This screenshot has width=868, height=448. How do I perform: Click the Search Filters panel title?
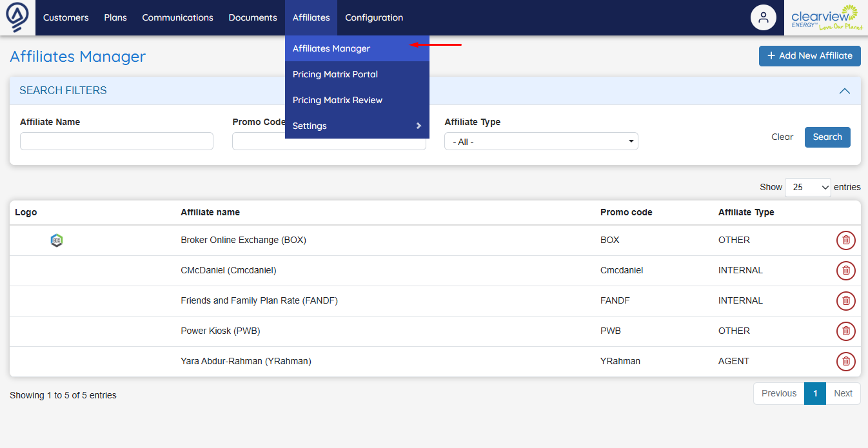coord(63,91)
